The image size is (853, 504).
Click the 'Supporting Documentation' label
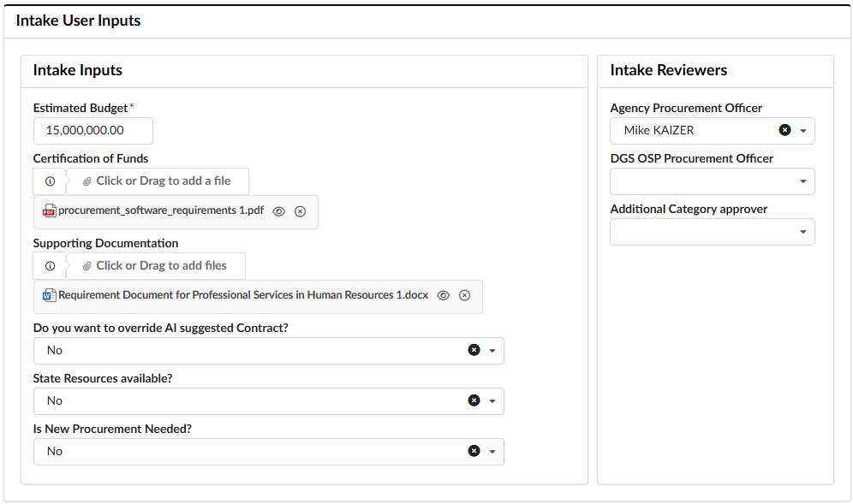[x=105, y=244]
